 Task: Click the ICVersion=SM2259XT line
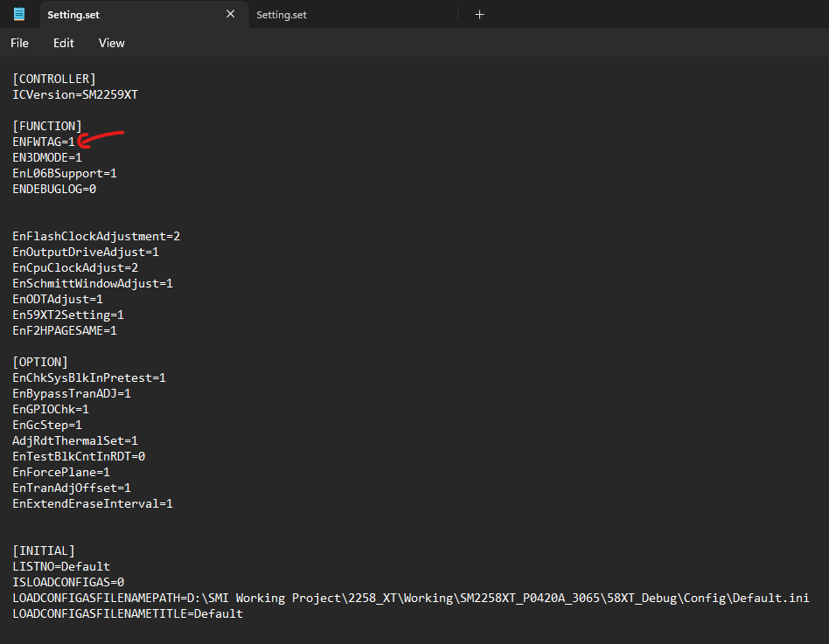[x=74, y=94]
